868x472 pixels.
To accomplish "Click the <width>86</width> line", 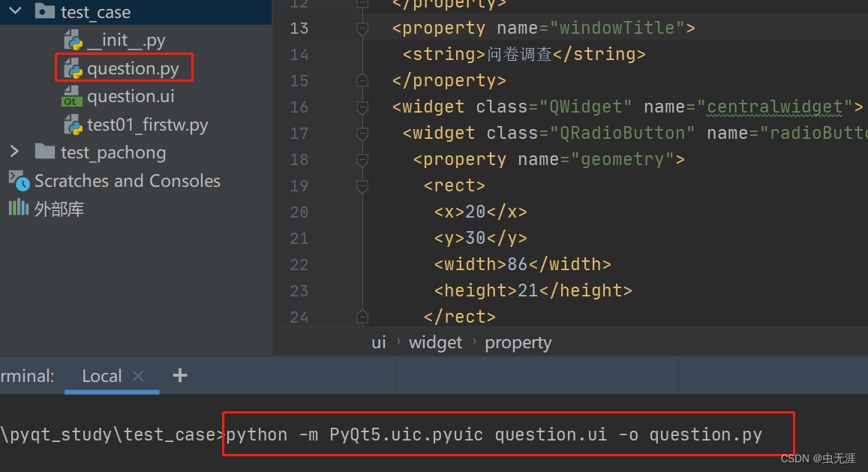I will coord(523,264).
